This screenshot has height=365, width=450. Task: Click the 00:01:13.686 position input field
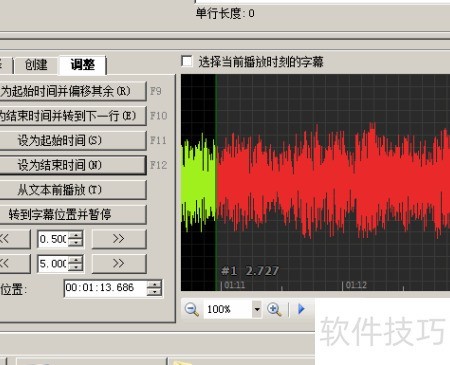coord(105,288)
